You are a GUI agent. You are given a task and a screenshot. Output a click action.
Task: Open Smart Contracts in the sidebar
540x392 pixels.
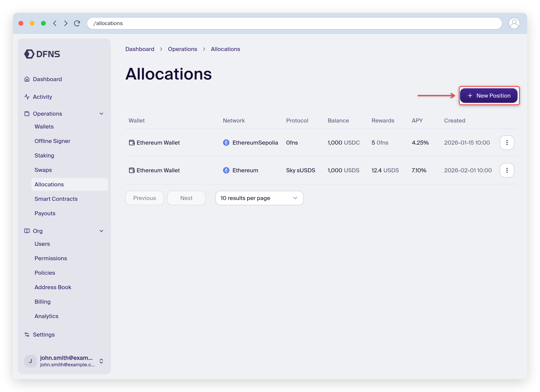[56, 199]
